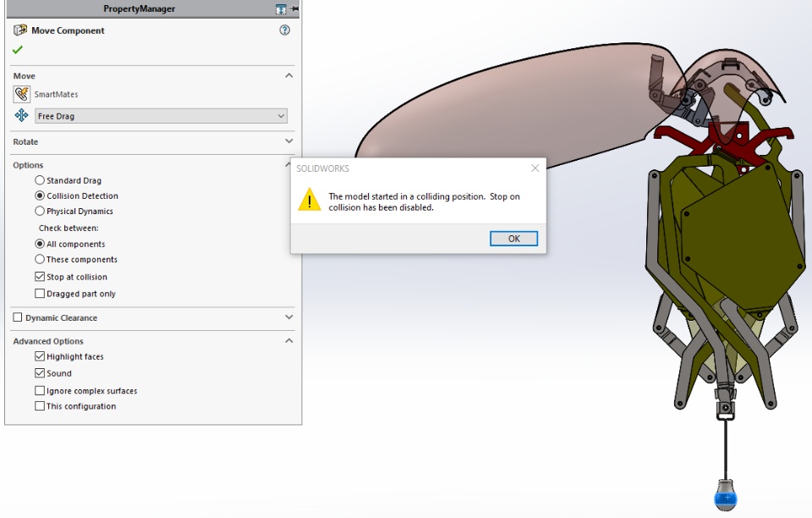Click the Move Component assembly icon
The image size is (812, 518).
click(20, 30)
